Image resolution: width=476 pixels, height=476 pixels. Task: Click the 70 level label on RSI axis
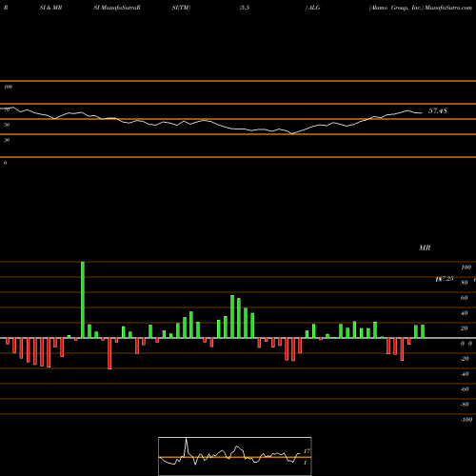click(7, 109)
